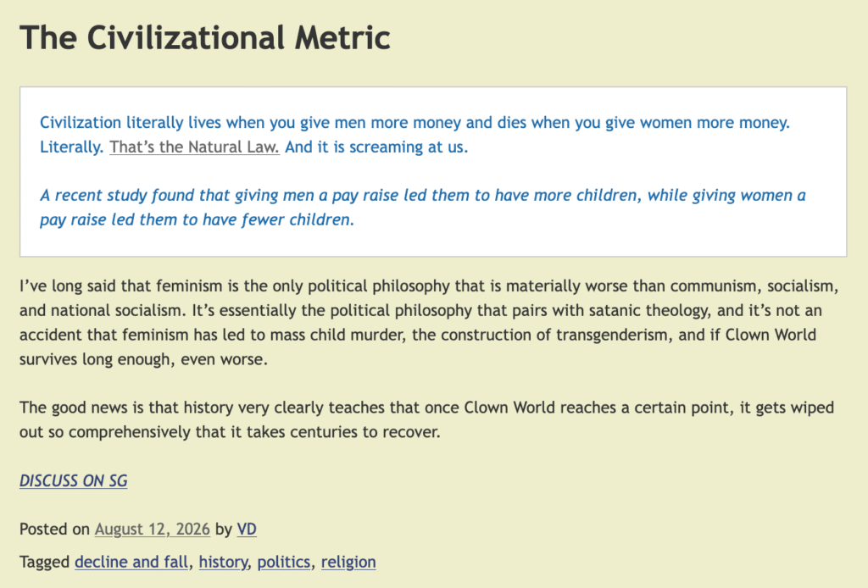The height and width of the screenshot is (588, 868).
Task: Follow the 'religion' tag link
Action: [348, 562]
